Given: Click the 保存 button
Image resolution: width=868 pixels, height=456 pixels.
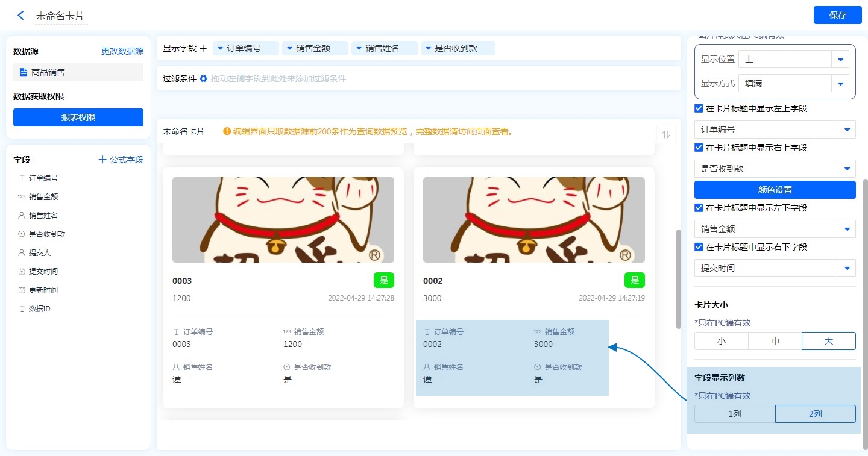Looking at the screenshot, I should click(x=837, y=15).
